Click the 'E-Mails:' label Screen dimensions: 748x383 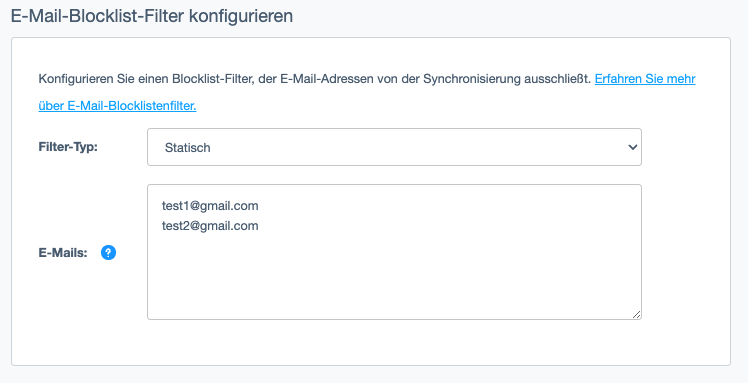click(x=63, y=253)
